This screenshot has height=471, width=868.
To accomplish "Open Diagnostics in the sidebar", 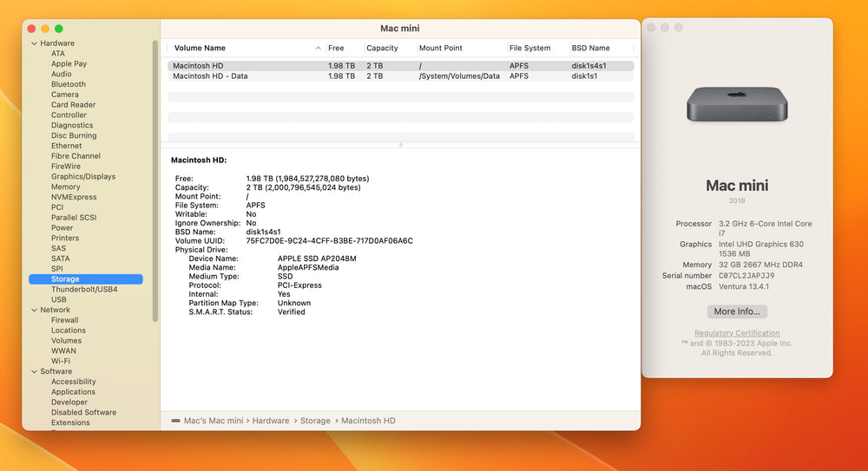I will pos(72,125).
